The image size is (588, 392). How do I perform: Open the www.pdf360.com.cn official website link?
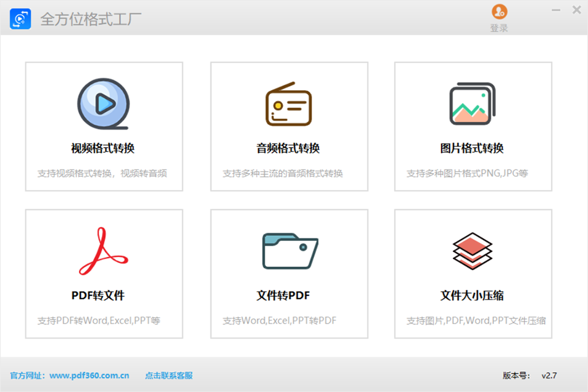tap(89, 376)
